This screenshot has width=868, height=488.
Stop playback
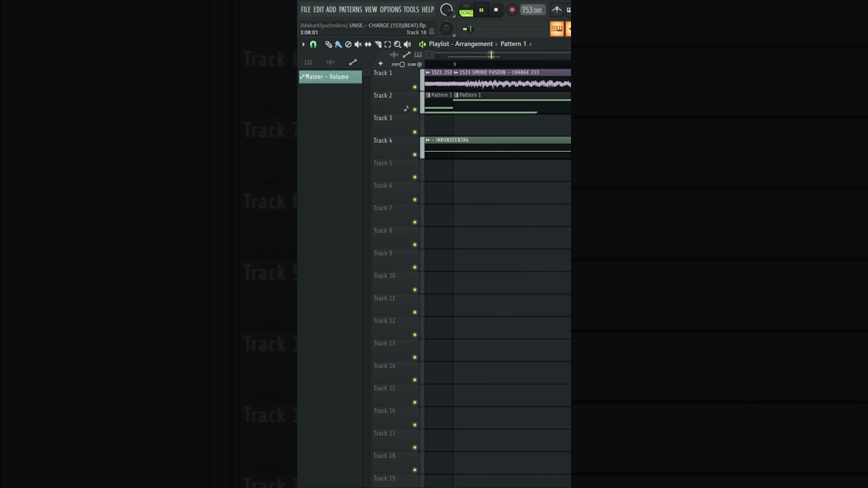coord(496,9)
